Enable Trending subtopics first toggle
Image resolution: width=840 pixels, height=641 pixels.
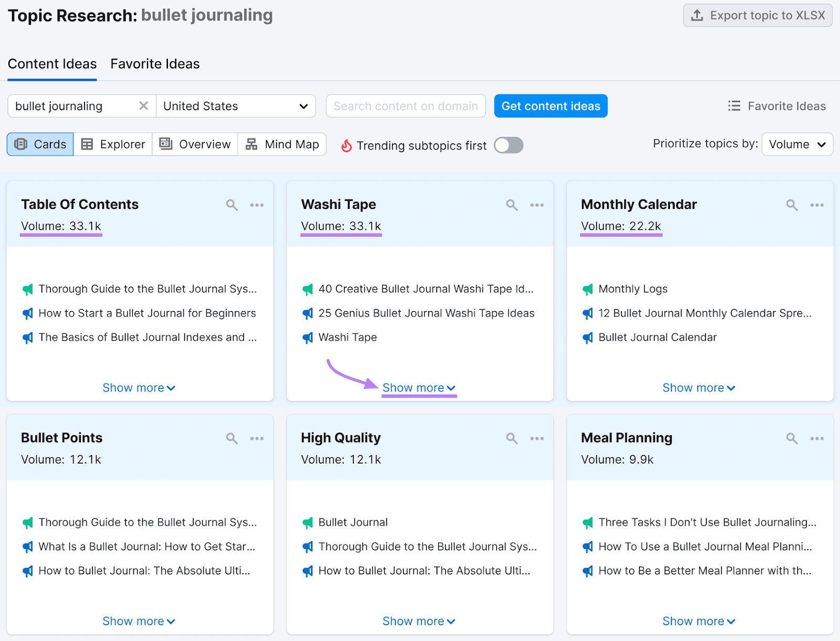click(x=508, y=145)
